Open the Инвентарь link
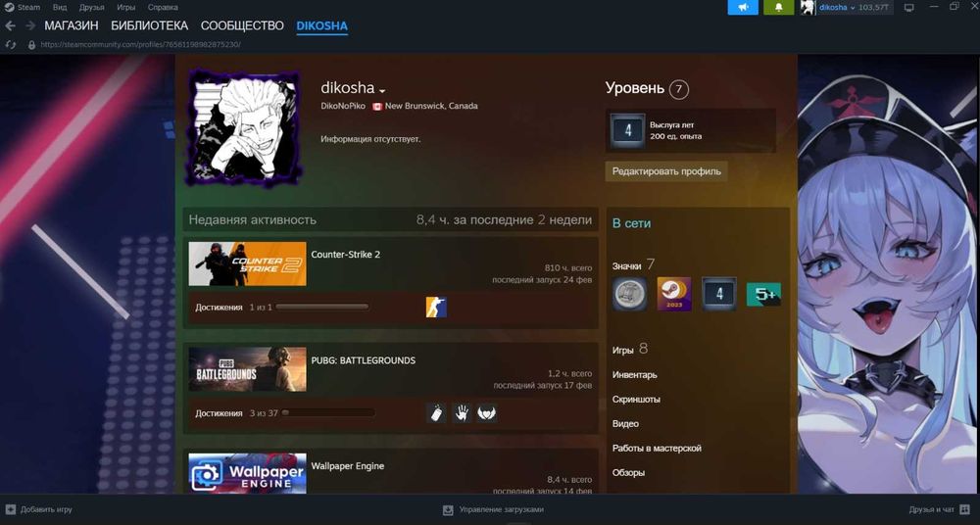The width and height of the screenshot is (980, 525). tap(634, 375)
